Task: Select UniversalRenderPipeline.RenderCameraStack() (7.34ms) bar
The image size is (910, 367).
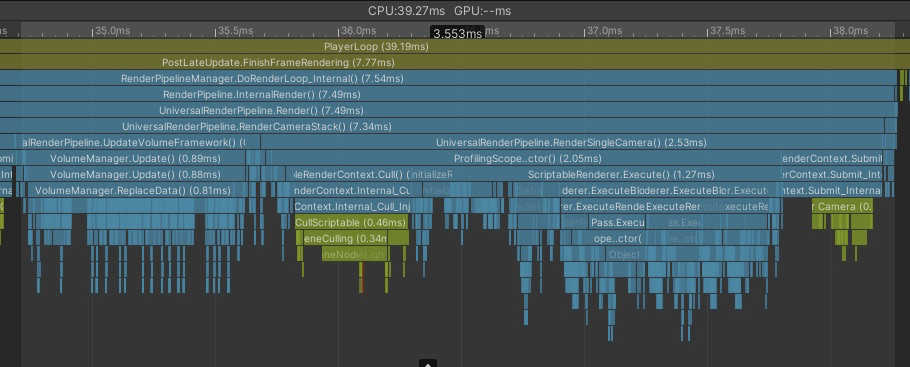Action: click(x=442, y=126)
